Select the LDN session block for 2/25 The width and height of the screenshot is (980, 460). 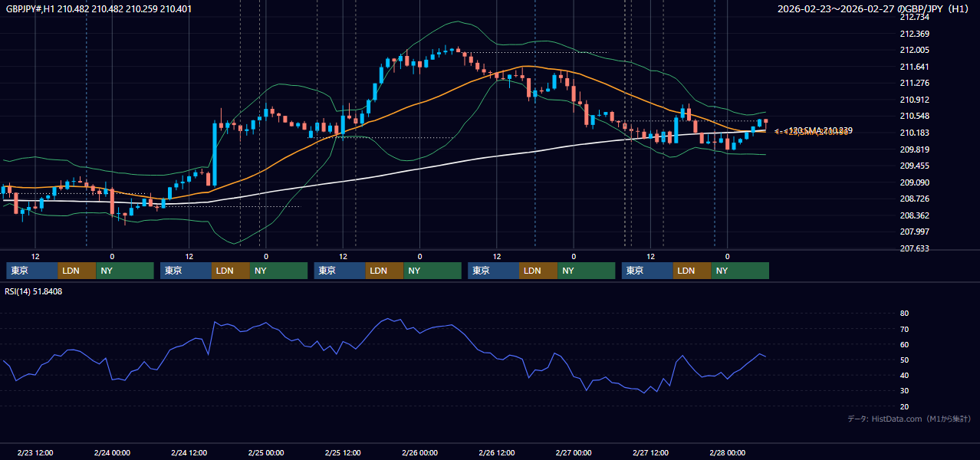pyautogui.click(x=385, y=271)
